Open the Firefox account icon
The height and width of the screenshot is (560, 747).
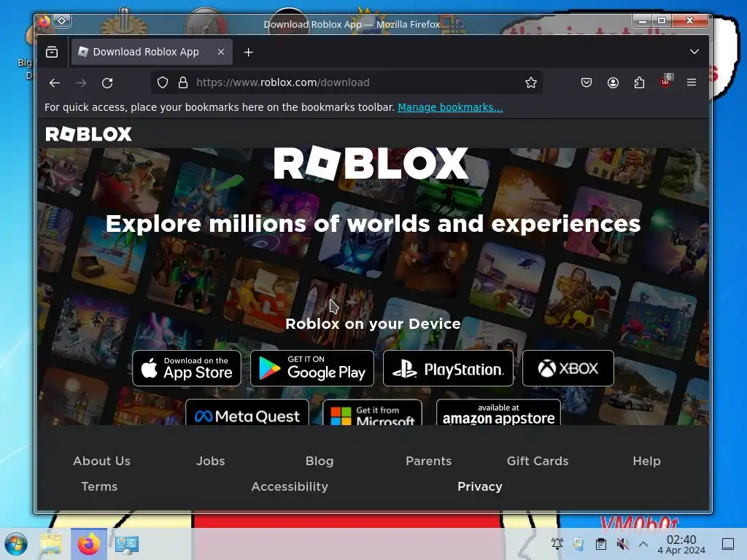point(613,83)
